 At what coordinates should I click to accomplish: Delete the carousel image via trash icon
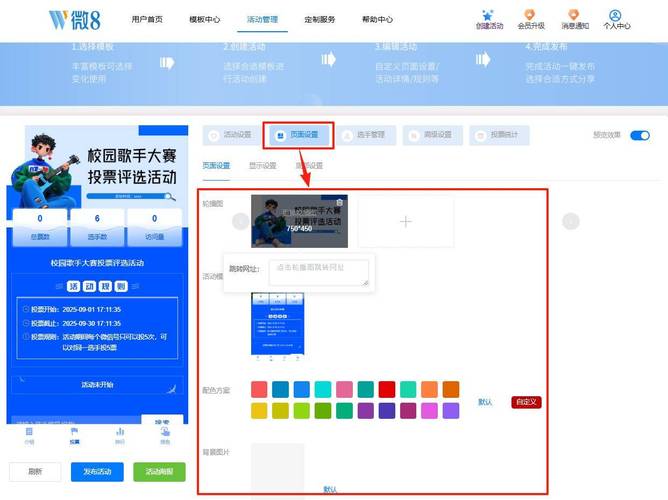coord(339,202)
